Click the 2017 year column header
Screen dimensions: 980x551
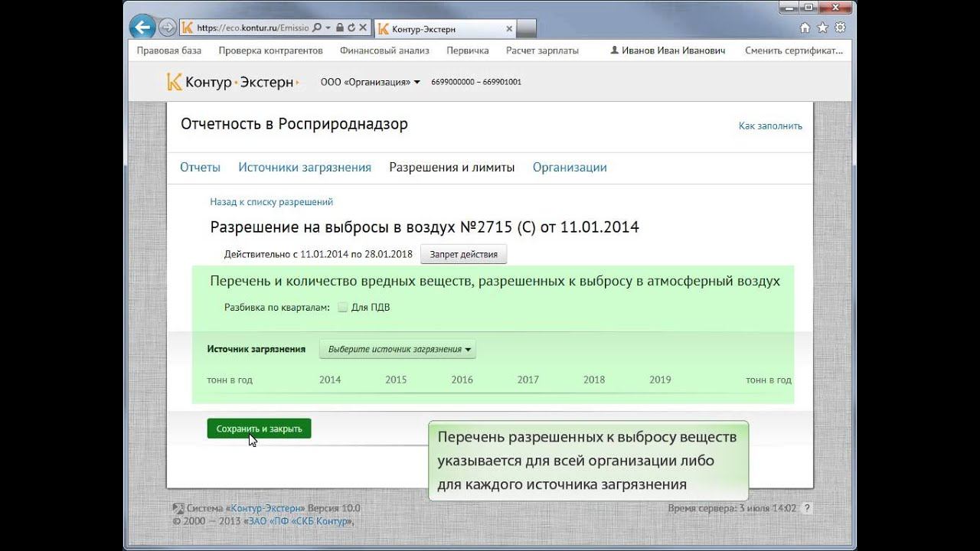click(x=528, y=380)
